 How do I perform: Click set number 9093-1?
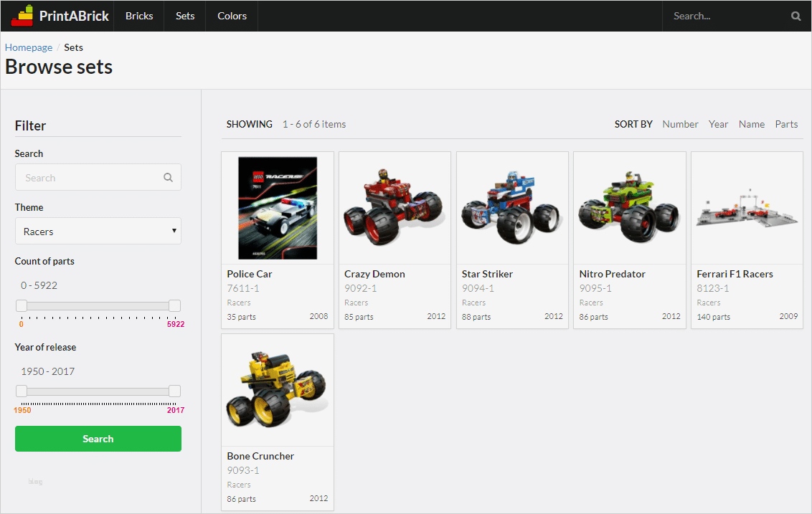(243, 470)
